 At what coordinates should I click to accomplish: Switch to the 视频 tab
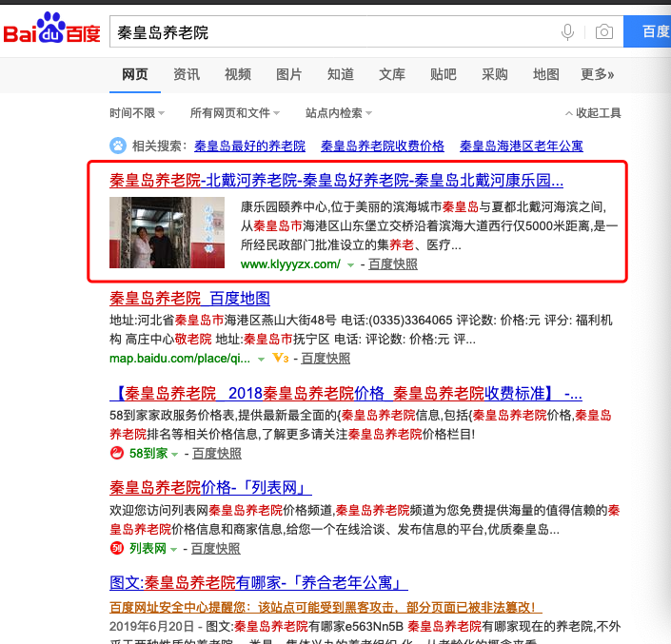pyautogui.click(x=238, y=74)
